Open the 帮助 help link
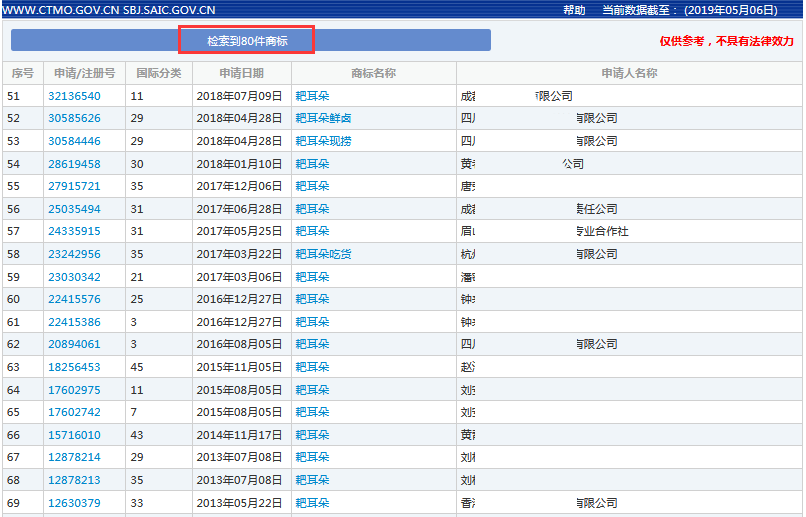806x517 pixels. 574,10
